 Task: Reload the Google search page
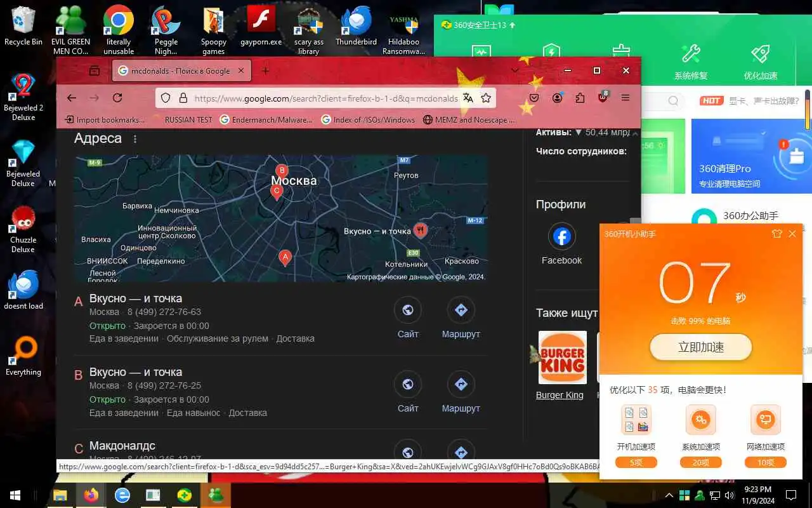(117, 98)
